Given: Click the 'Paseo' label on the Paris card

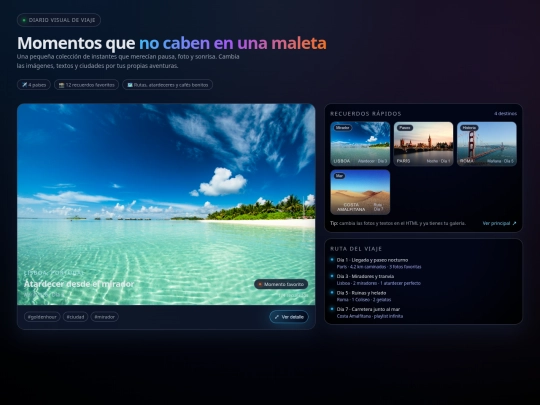Looking at the screenshot, I should point(405,128).
